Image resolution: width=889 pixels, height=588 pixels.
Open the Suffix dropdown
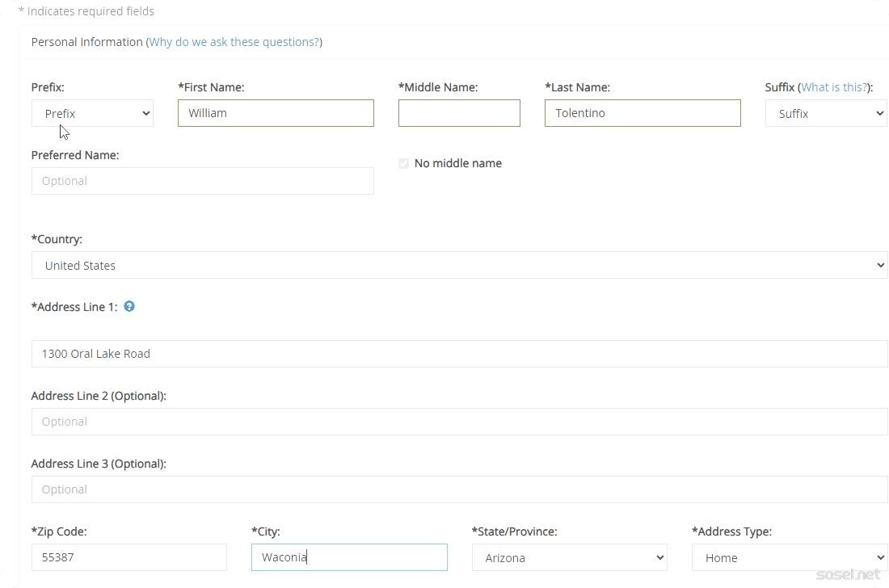825,114
